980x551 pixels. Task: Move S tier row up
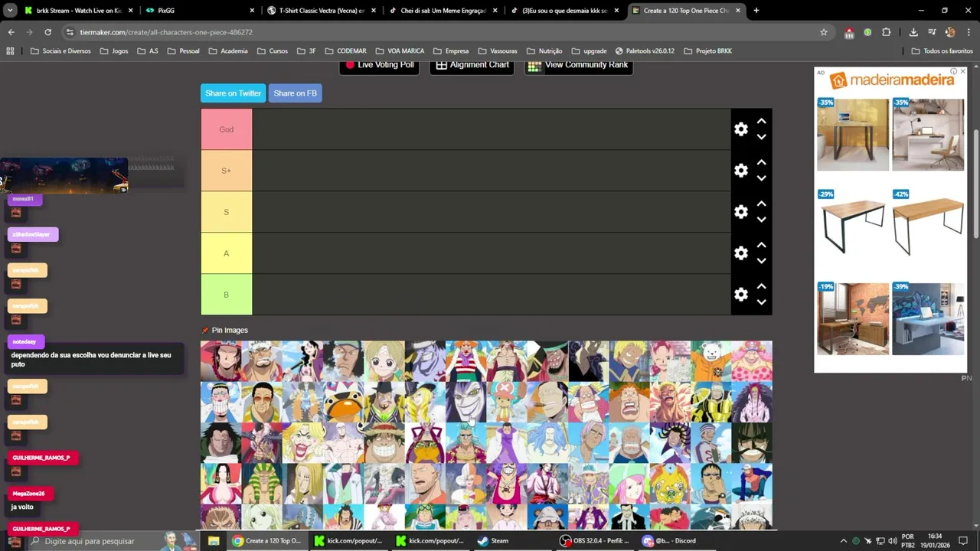[x=761, y=204]
